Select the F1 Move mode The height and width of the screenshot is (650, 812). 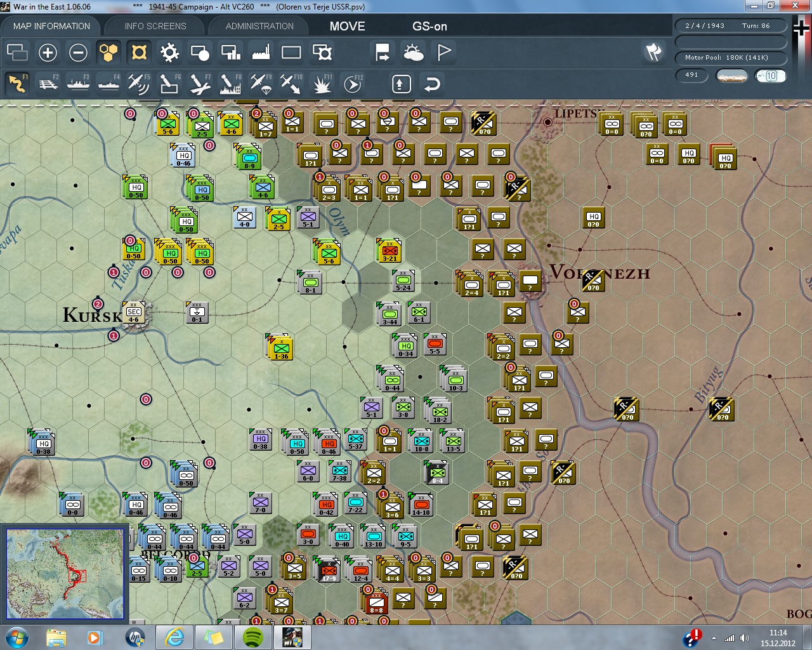click(17, 84)
